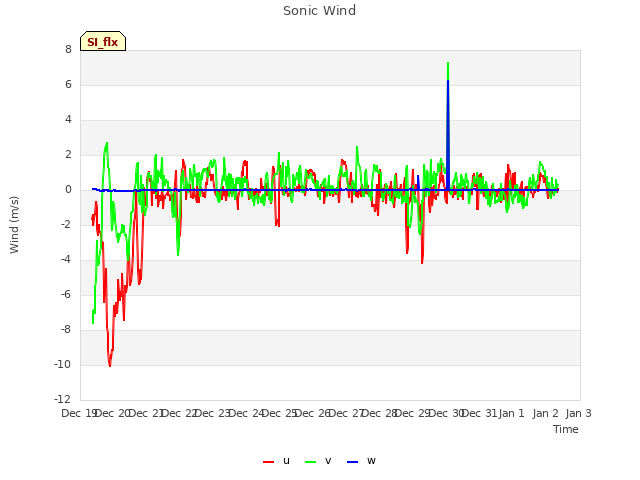Click the -12 y-axis tick label
This screenshot has width=640, height=480.
coord(62,399)
